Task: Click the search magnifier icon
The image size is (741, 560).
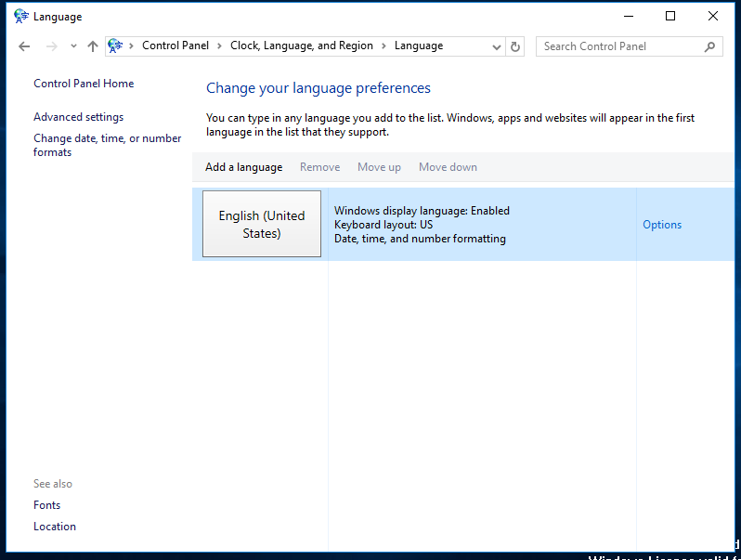Action: click(x=709, y=46)
